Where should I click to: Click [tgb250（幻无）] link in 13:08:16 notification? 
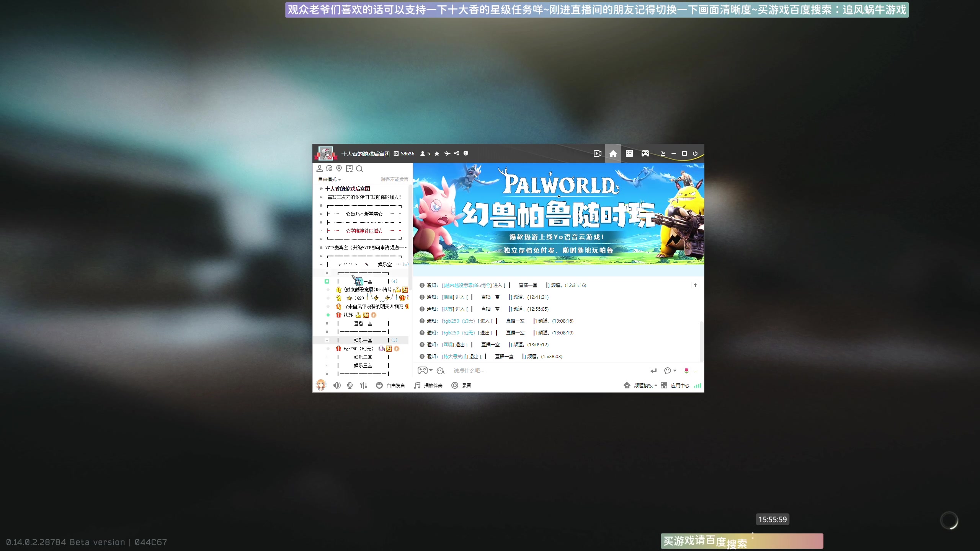pyautogui.click(x=461, y=321)
